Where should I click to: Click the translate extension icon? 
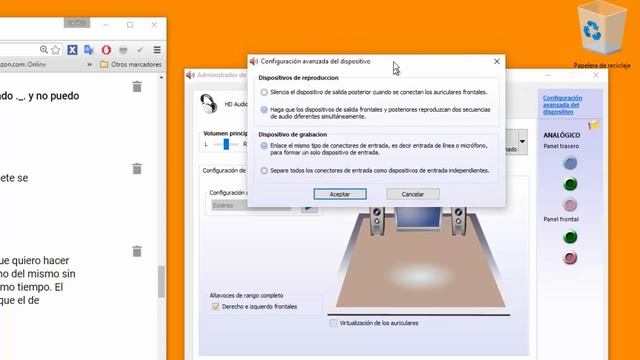point(89,50)
